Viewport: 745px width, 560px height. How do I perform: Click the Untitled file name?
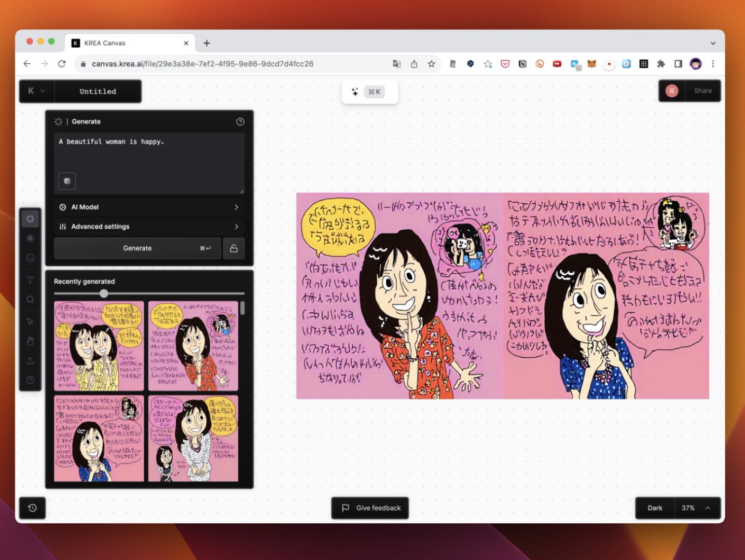pyautogui.click(x=98, y=91)
